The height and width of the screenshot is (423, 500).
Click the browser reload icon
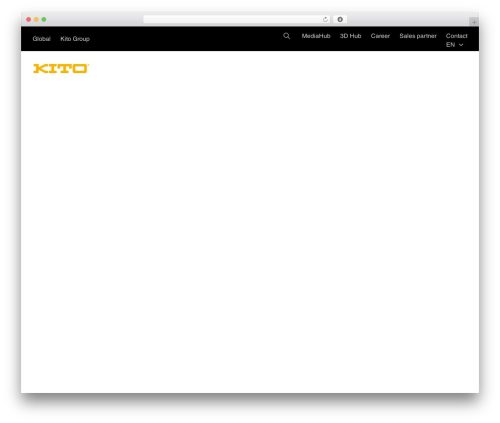325,19
